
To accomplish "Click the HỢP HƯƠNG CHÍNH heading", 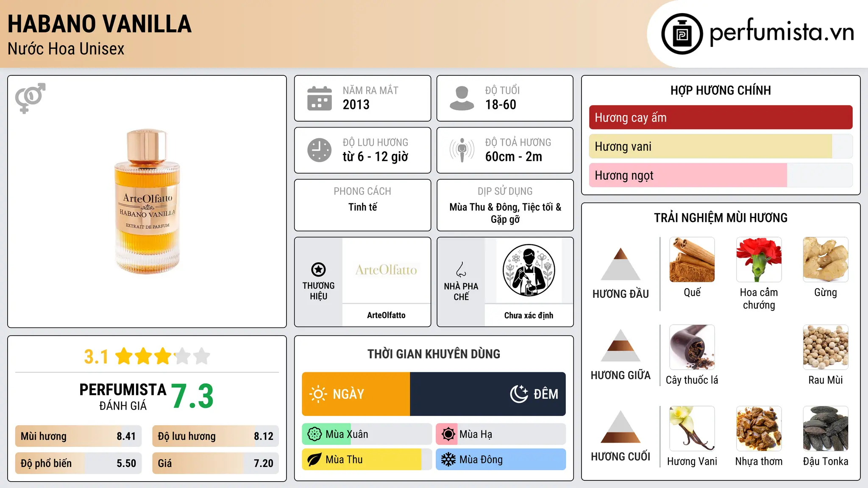I will (x=721, y=90).
